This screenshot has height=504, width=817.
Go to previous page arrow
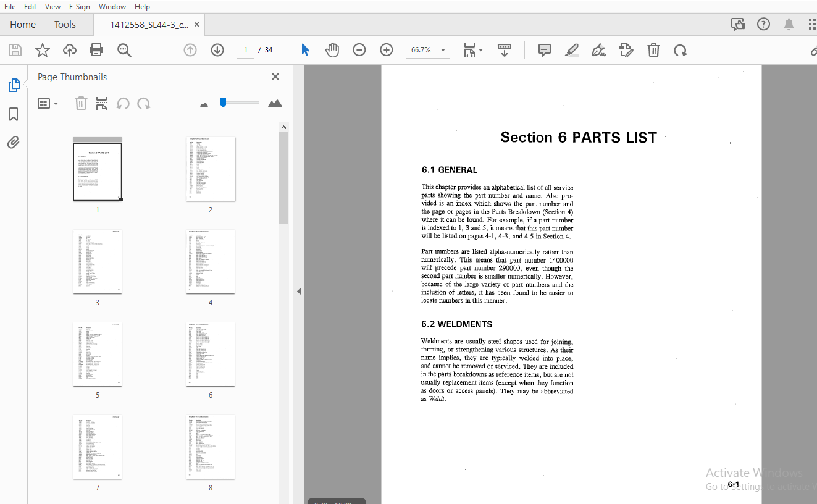click(190, 50)
